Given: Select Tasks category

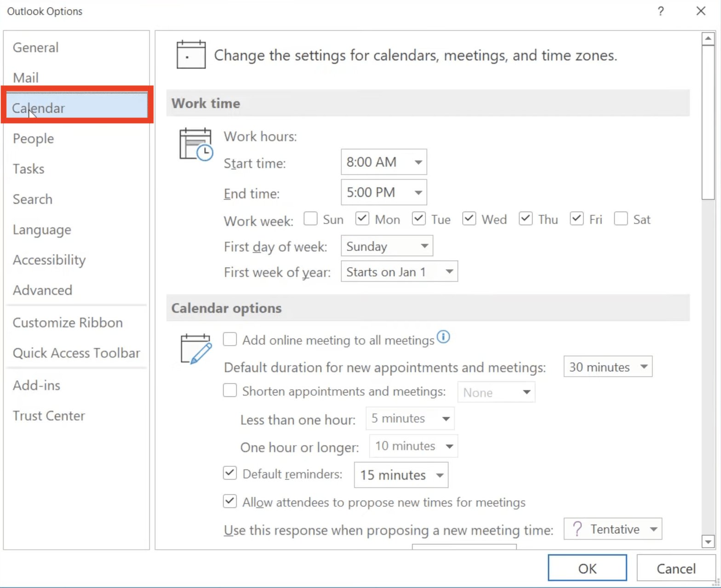Looking at the screenshot, I should click(x=76, y=169).
